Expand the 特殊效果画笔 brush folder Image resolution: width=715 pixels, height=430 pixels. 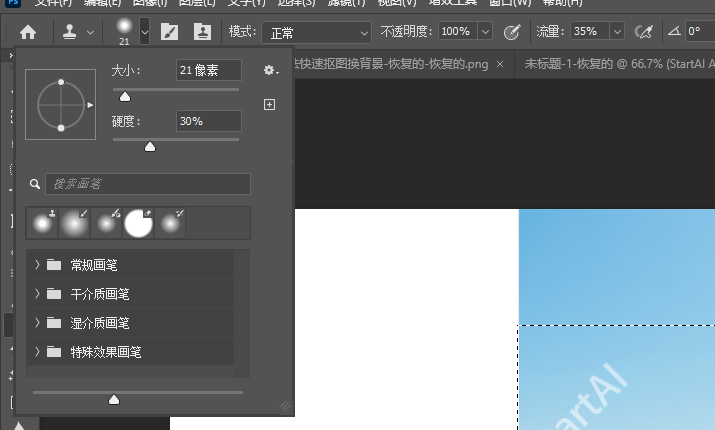click(37, 352)
